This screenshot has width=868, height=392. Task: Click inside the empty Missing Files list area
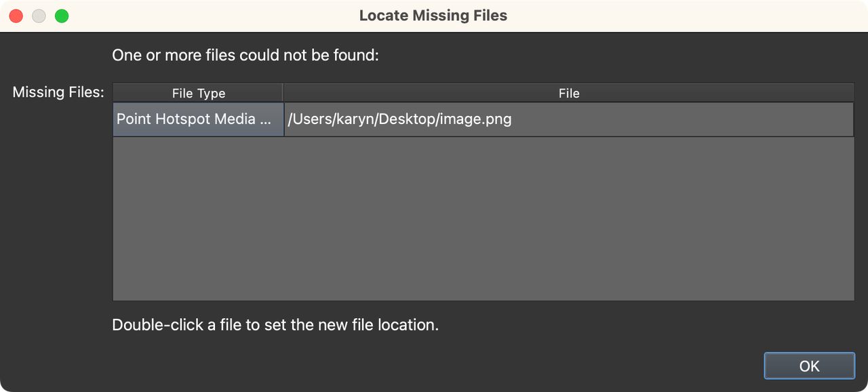(483, 217)
